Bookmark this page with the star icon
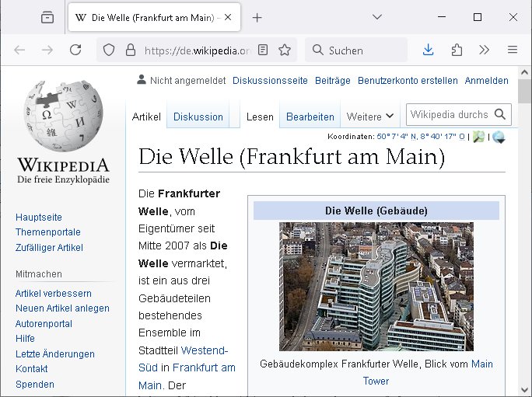 pyautogui.click(x=285, y=50)
